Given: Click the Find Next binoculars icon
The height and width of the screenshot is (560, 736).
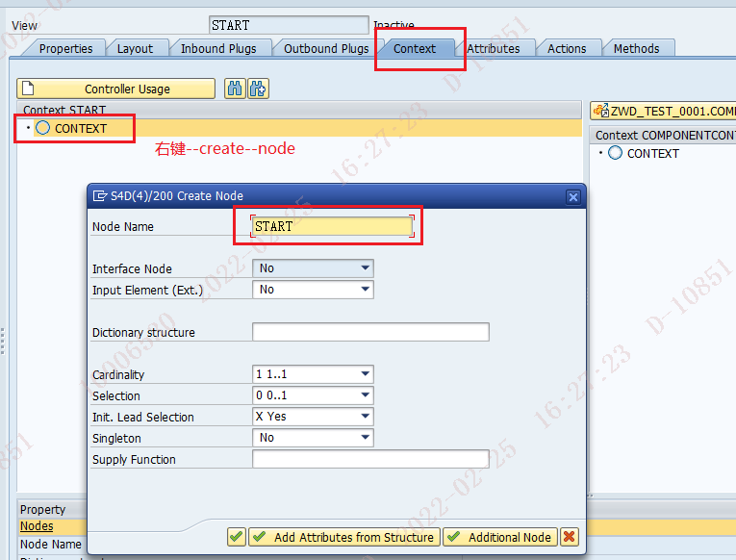Looking at the screenshot, I should (258, 89).
